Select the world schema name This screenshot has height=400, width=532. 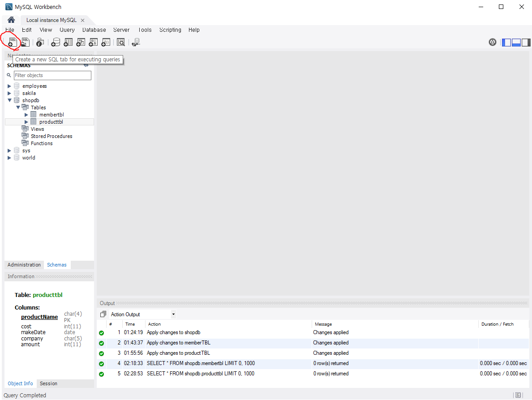pos(29,158)
